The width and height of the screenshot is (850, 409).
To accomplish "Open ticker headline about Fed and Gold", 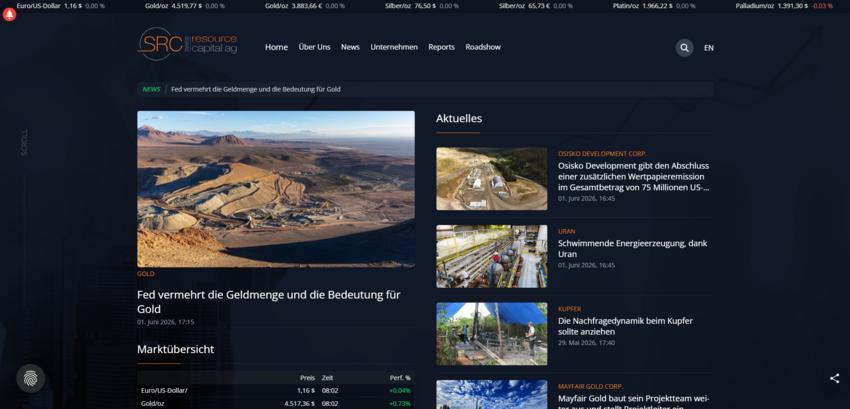I will coord(256,90).
